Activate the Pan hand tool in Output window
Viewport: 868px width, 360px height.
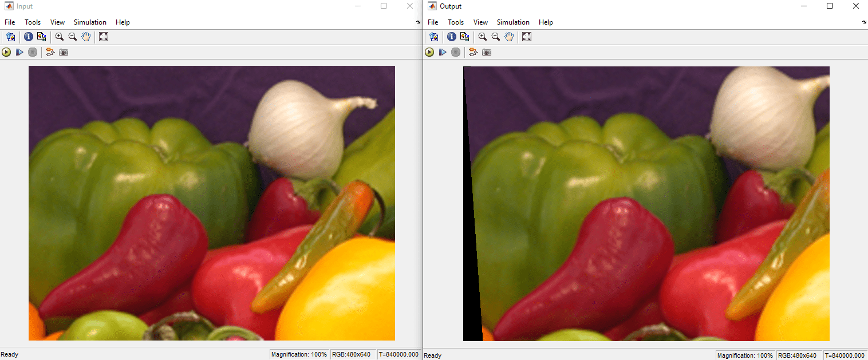(x=509, y=37)
